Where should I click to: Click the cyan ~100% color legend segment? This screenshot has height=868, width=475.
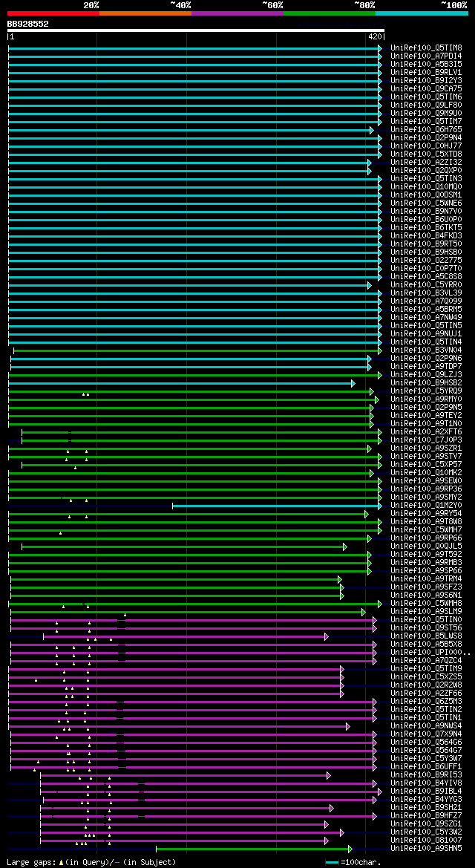click(422, 13)
